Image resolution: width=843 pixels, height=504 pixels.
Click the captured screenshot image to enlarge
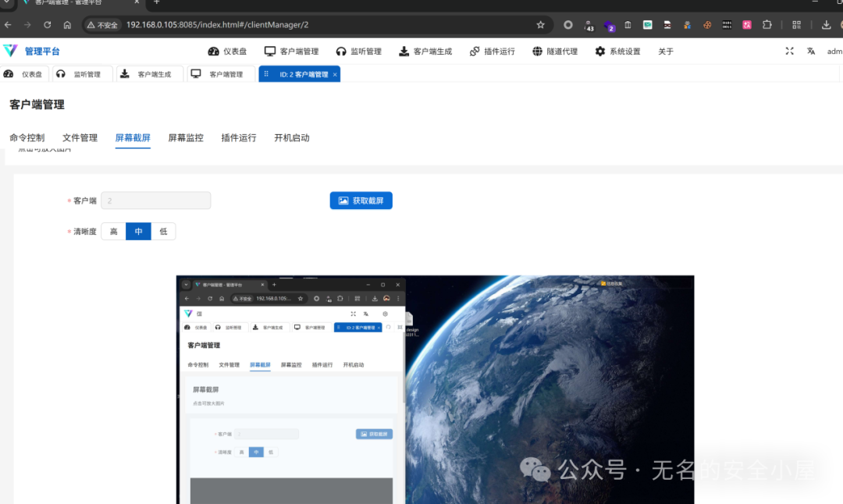coord(435,389)
